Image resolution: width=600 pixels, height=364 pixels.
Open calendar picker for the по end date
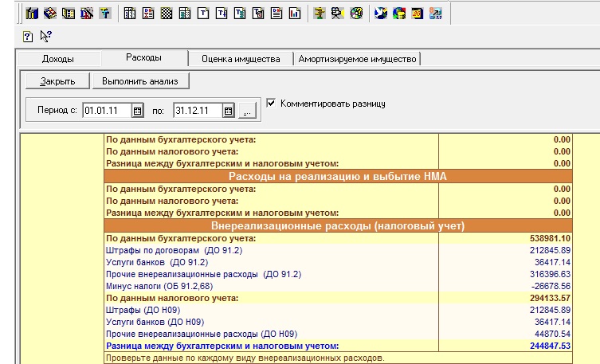coord(228,112)
